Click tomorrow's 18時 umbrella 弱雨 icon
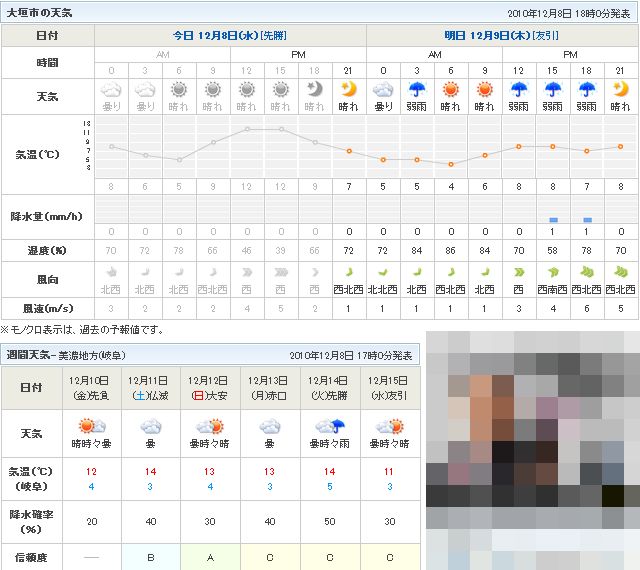640x570 pixels. 587,89
